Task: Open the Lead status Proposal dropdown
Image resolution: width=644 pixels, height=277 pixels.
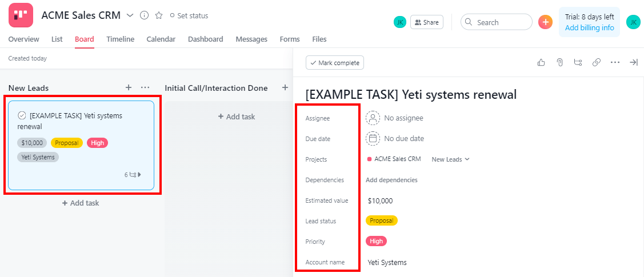Action: pyautogui.click(x=382, y=221)
